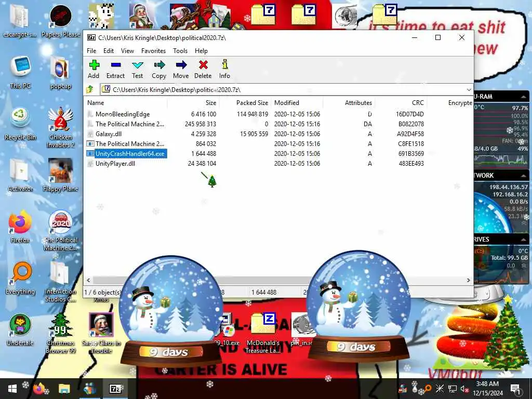Viewport: 532px width, 399px height.
Task: Open Info from the 7-Zip toolbar
Action: pos(224,69)
